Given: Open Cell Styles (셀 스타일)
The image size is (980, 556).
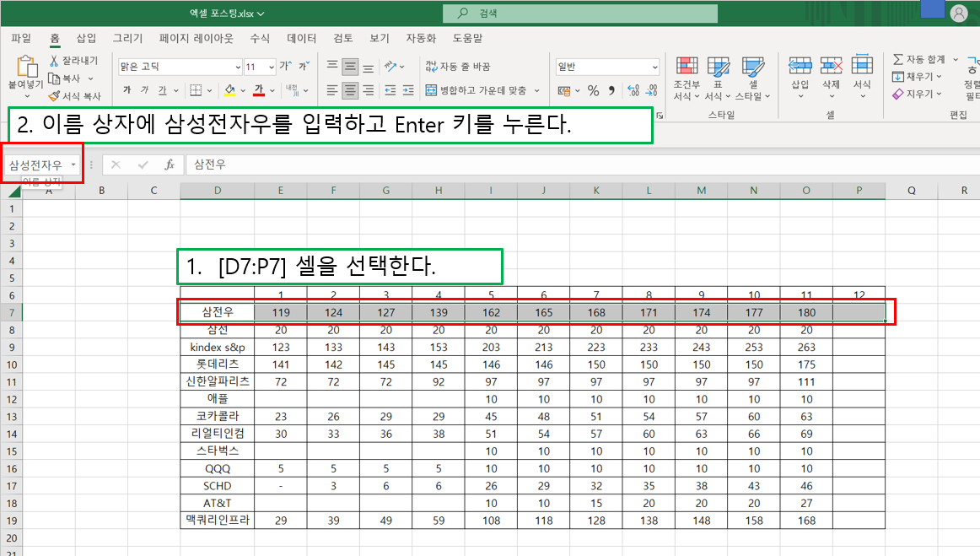Looking at the screenshot, I should [x=752, y=78].
